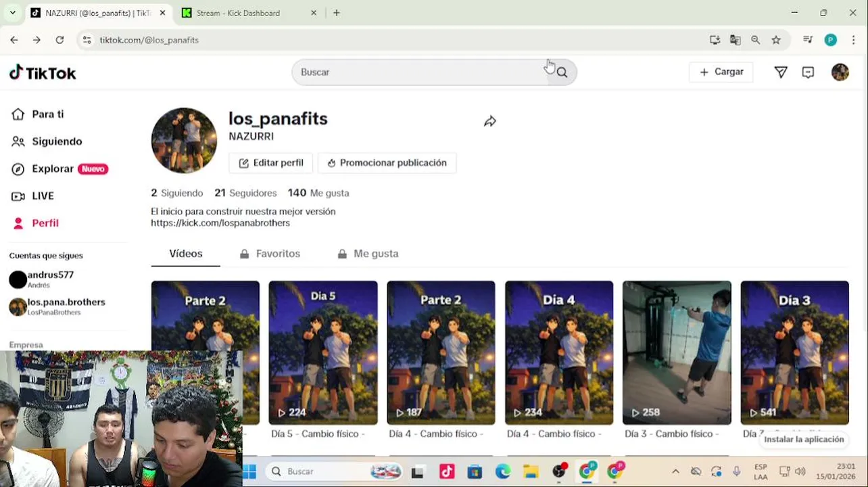Viewport: 868px width, 487px height.
Task: Open the translate page icon
Action: click(735, 40)
